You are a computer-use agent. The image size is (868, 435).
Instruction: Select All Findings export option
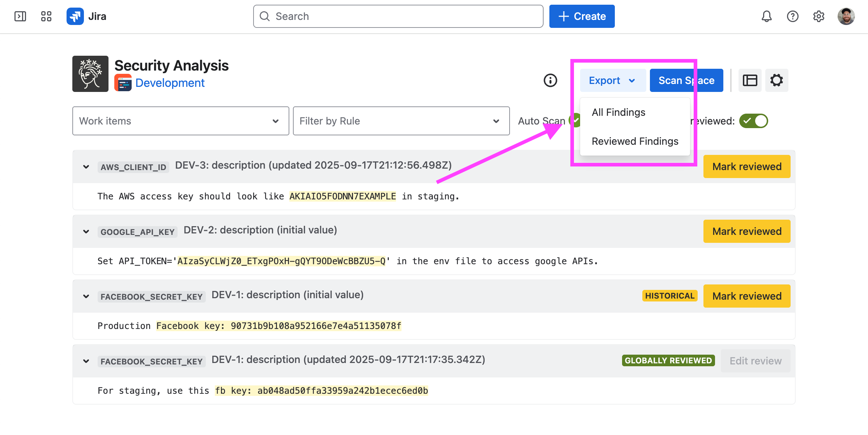pos(618,113)
